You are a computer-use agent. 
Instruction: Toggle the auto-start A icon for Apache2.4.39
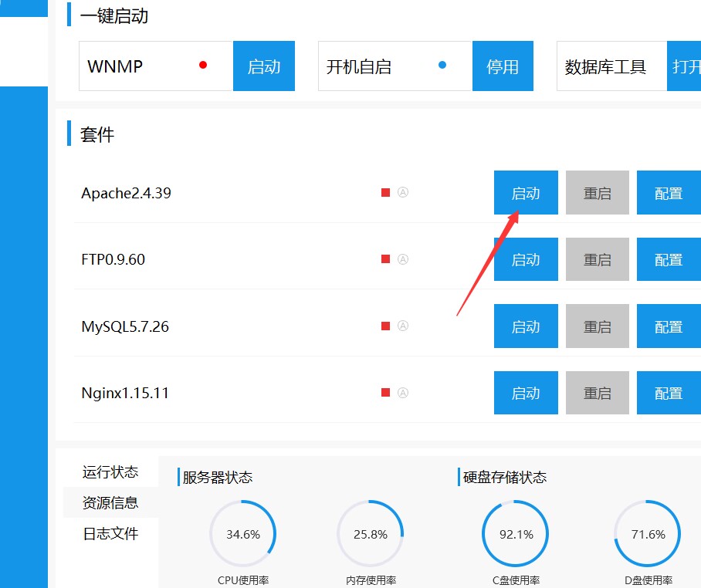(x=403, y=193)
